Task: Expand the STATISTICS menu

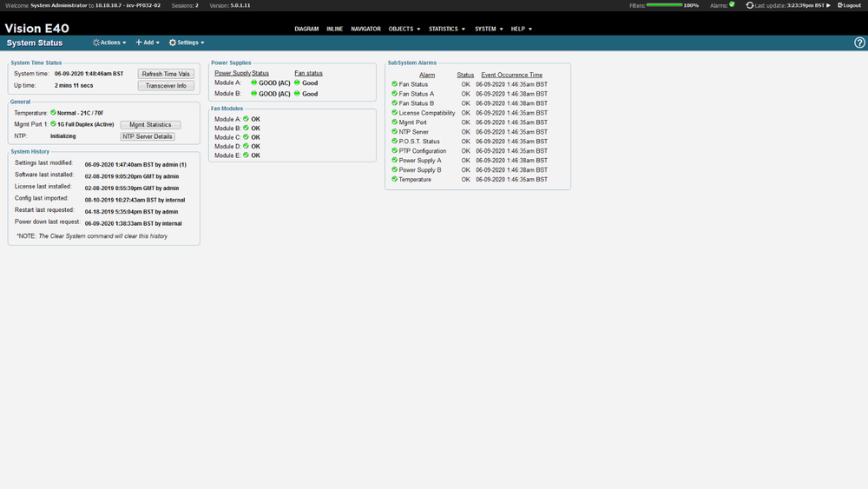Action: 447,29
